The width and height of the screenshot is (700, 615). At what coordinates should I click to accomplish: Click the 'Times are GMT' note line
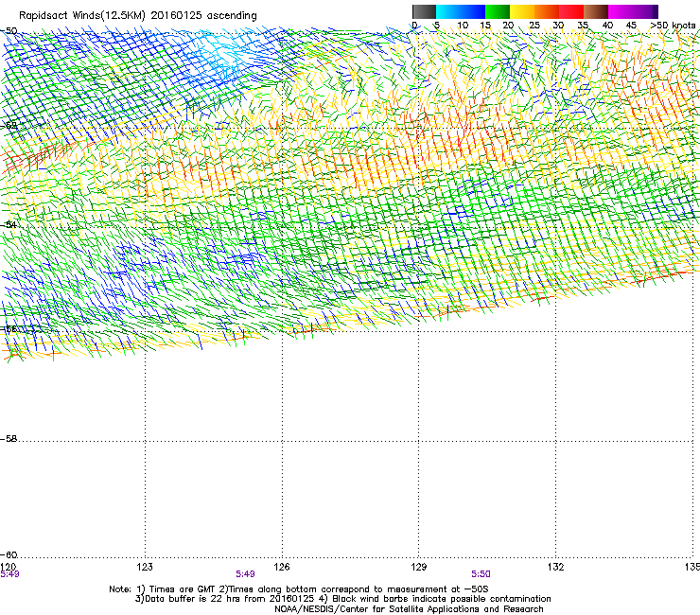299,589
